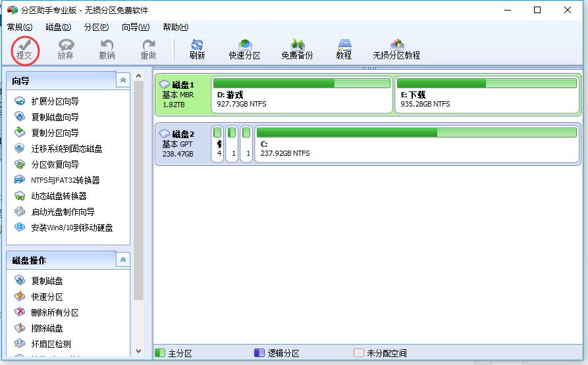588x365 pixels.
Task: Open 快速分区 from the toolbar
Action: point(245,49)
